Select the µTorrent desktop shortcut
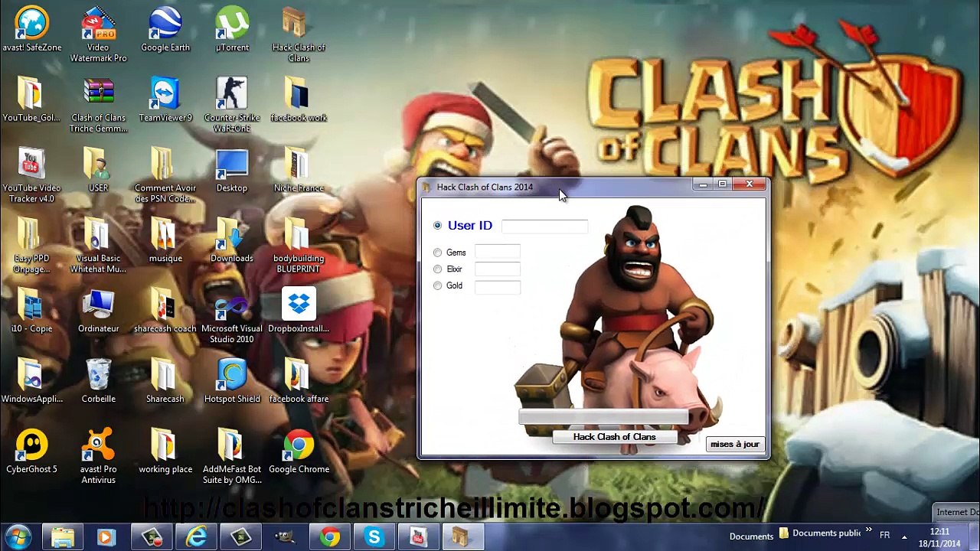The image size is (980, 551). coord(232,31)
